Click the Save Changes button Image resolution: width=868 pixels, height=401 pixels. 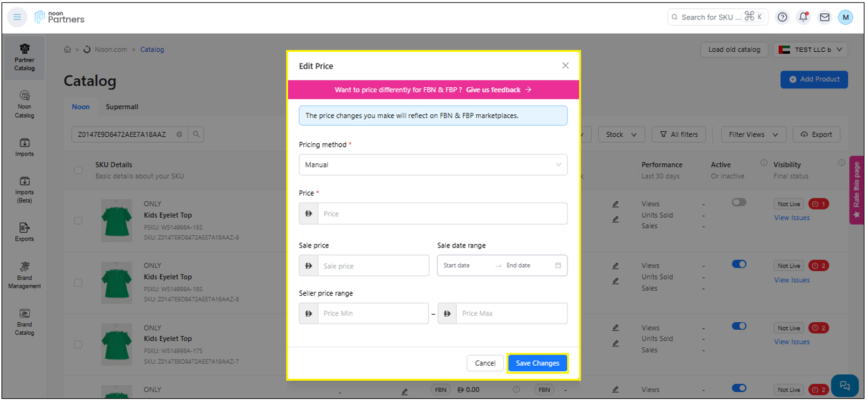pyautogui.click(x=537, y=363)
